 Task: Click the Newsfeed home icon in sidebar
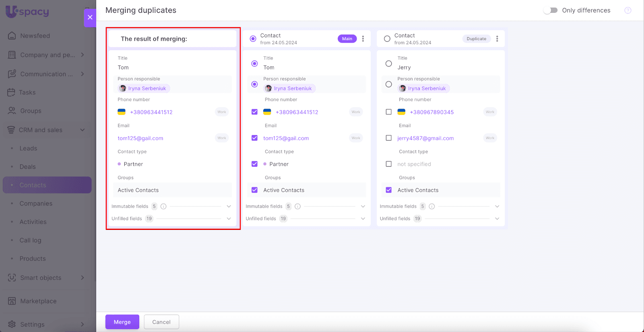click(x=12, y=36)
